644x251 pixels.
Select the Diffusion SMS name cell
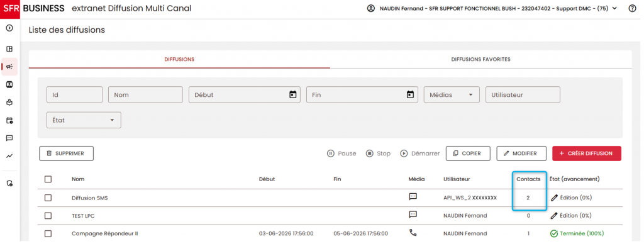(x=89, y=198)
